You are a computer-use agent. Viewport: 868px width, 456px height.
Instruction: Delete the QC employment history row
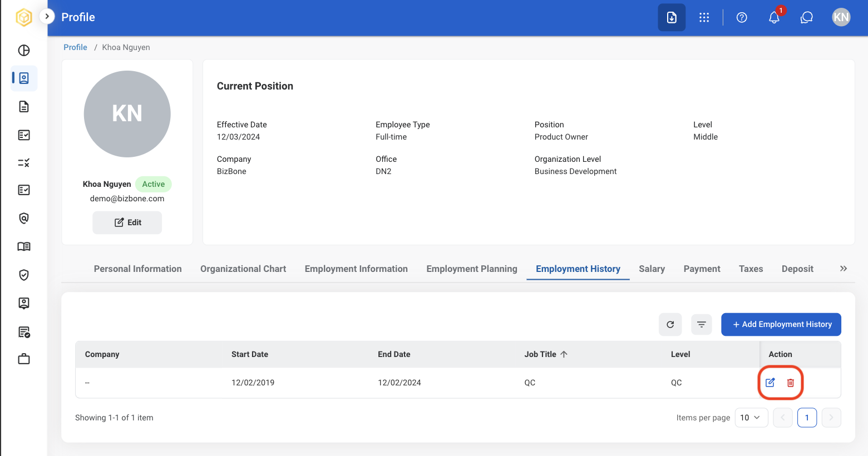click(791, 383)
